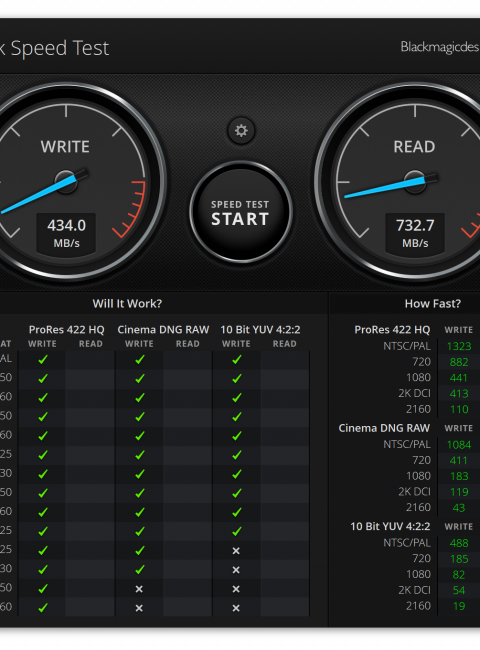Click the 413 write value
Image resolution: width=480 pixels, height=650 pixels.
point(459,393)
